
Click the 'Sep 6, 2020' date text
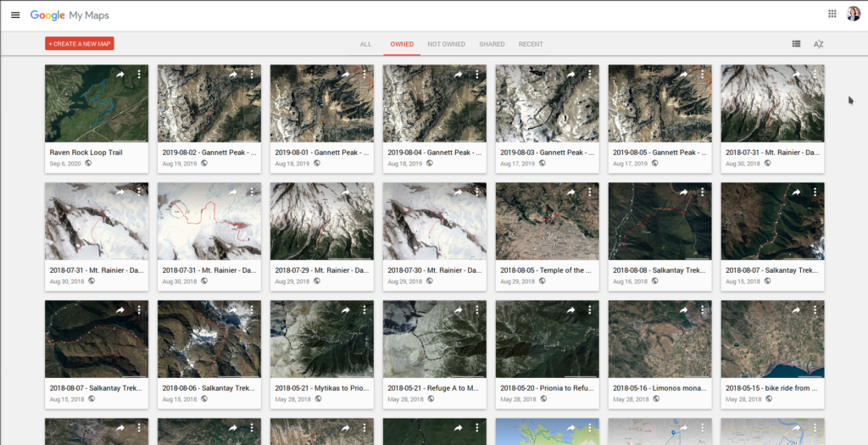[65, 164]
